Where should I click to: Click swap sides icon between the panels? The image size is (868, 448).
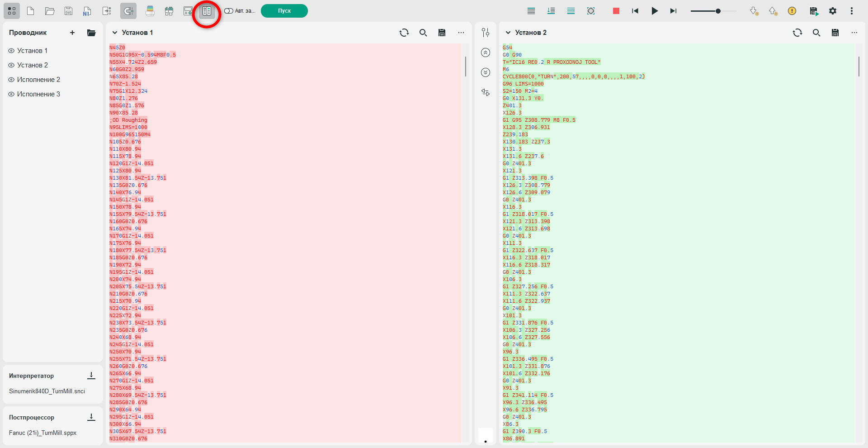(x=486, y=92)
